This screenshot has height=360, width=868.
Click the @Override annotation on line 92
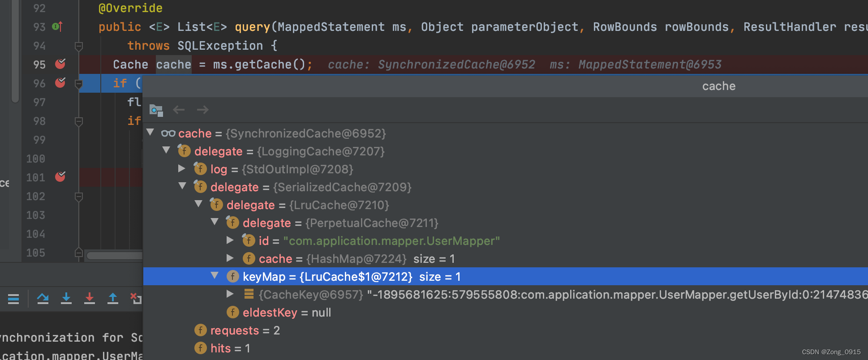click(131, 8)
